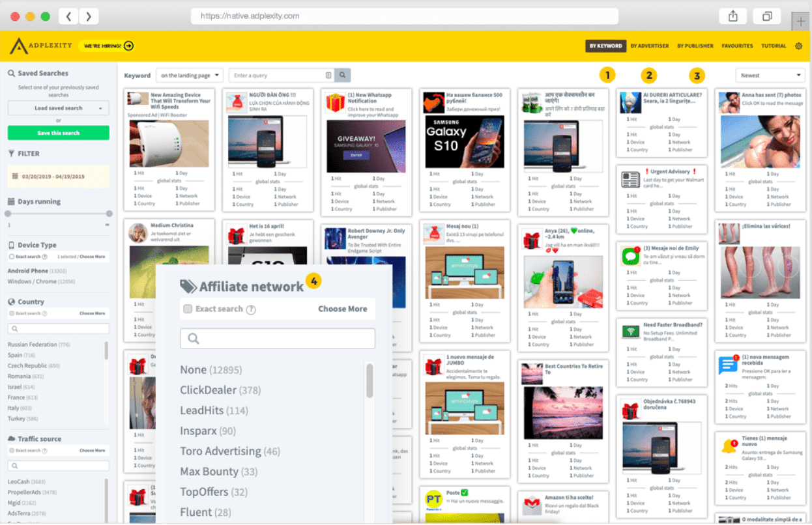Run search with the magnifier button

click(342, 76)
